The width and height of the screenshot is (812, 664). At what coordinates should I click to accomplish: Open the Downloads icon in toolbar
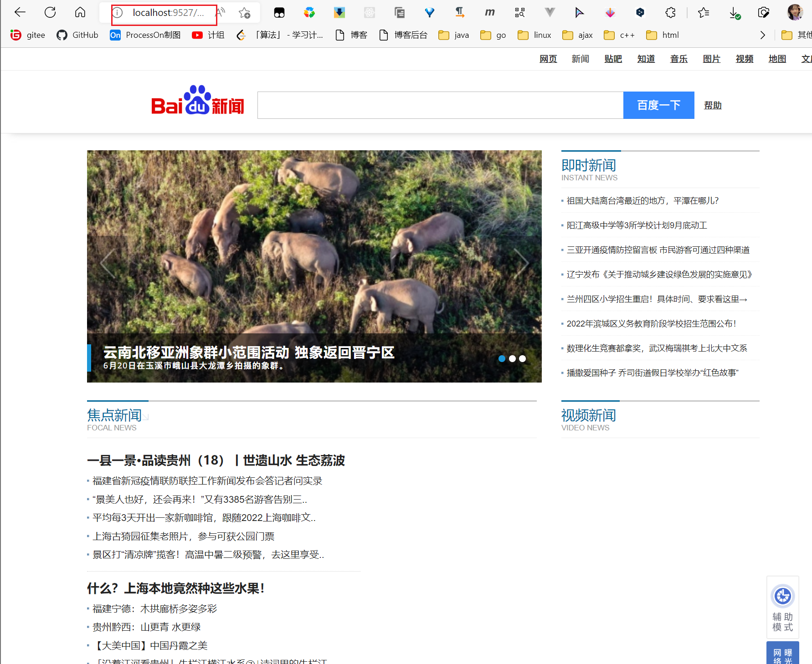[735, 13]
